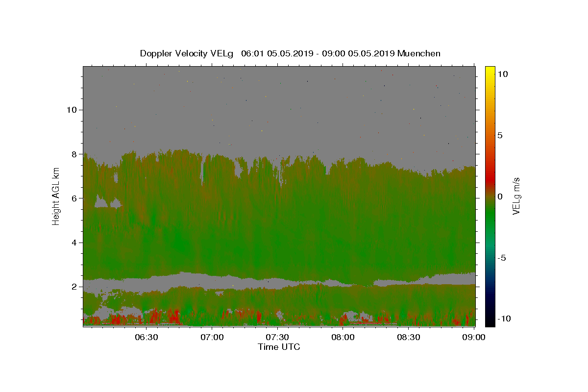
Task: Click the colorbar value '0'
Action: tap(500, 196)
